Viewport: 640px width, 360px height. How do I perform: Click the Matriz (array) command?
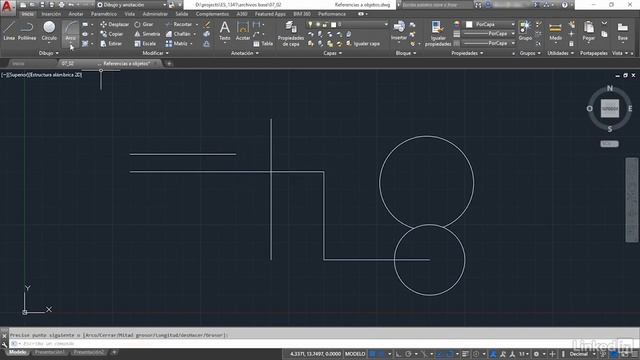click(x=177, y=43)
